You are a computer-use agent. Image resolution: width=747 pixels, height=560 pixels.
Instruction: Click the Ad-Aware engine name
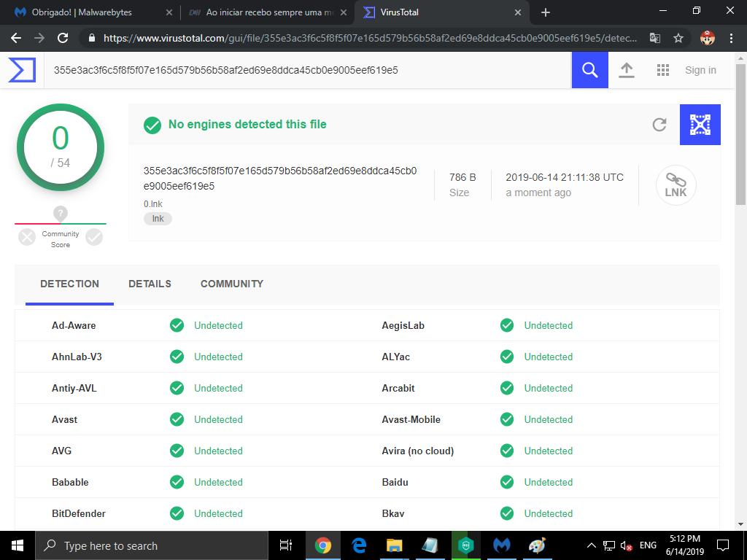point(74,326)
